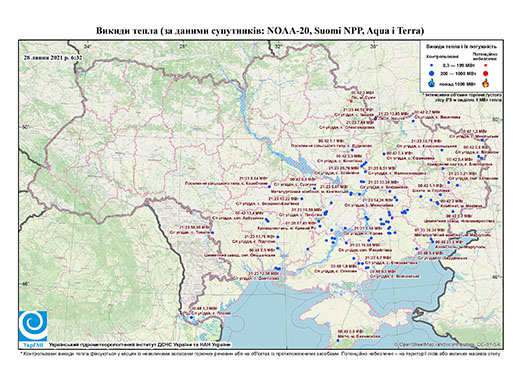This screenshot has width=520, height=368.
Task: Click the "200 — 1000 МВт" legend label
Action: coord(457,73)
